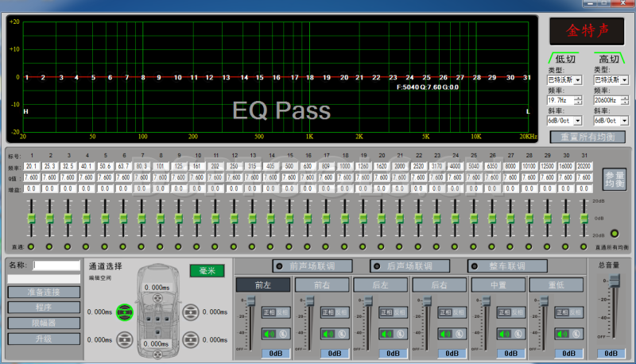The width and height of the screenshot is (636, 364).
Task: Select the front-right speaker icon on car
Action: pyautogui.click(x=190, y=312)
